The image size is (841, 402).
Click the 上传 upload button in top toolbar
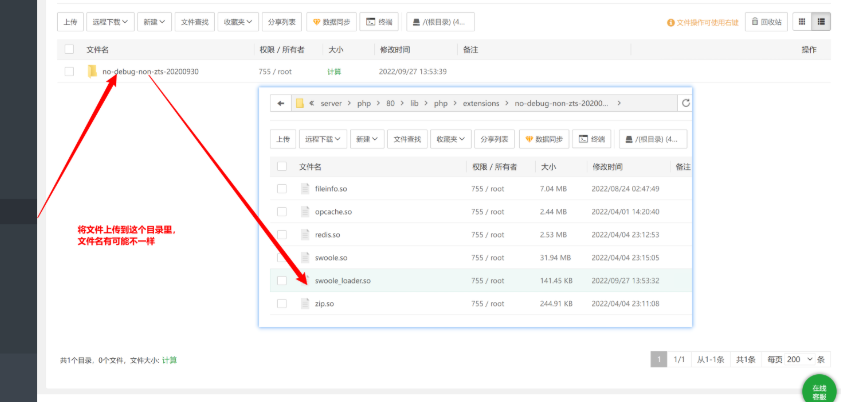point(70,22)
